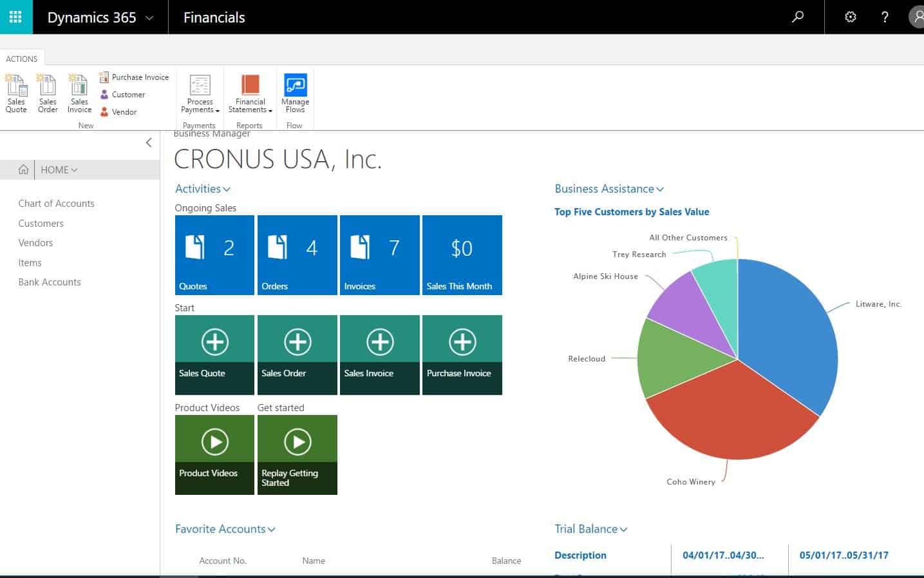
Task: Play the Product Videos tile
Action: 214,455
